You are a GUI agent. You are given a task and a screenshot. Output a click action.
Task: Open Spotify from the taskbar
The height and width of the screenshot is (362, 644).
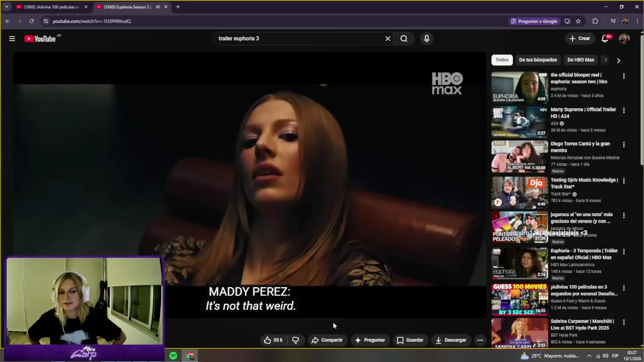tap(173, 356)
